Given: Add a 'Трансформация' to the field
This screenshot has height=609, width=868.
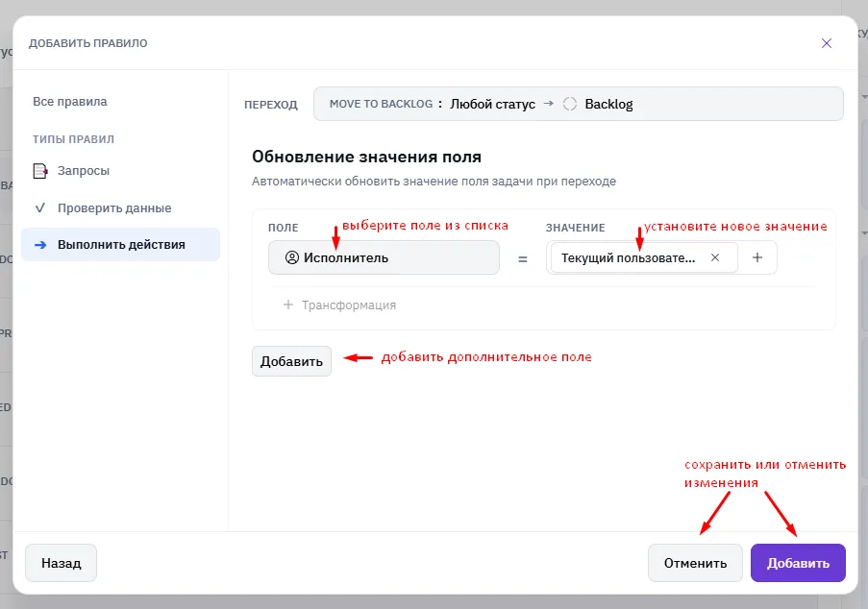Looking at the screenshot, I should [339, 304].
